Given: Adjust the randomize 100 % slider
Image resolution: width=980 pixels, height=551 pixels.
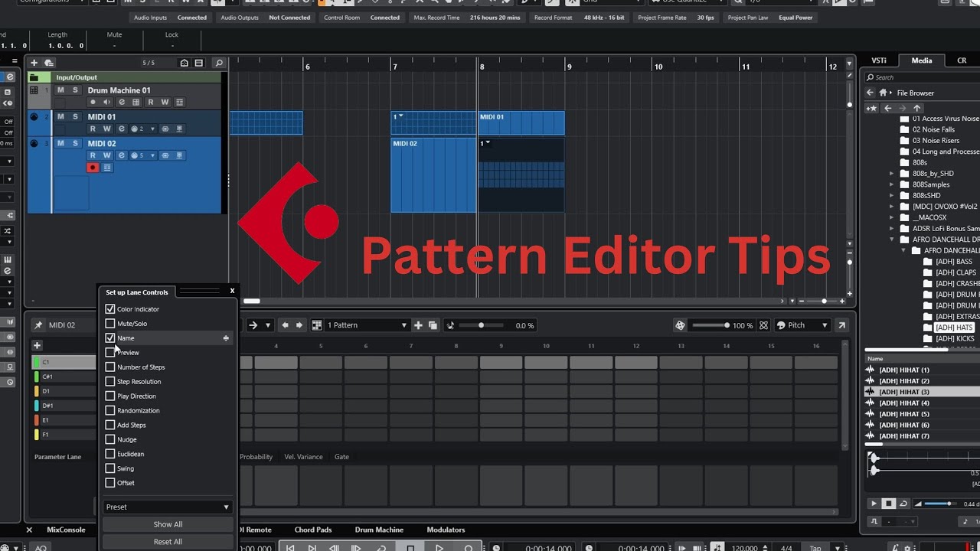Looking at the screenshot, I should [710, 325].
